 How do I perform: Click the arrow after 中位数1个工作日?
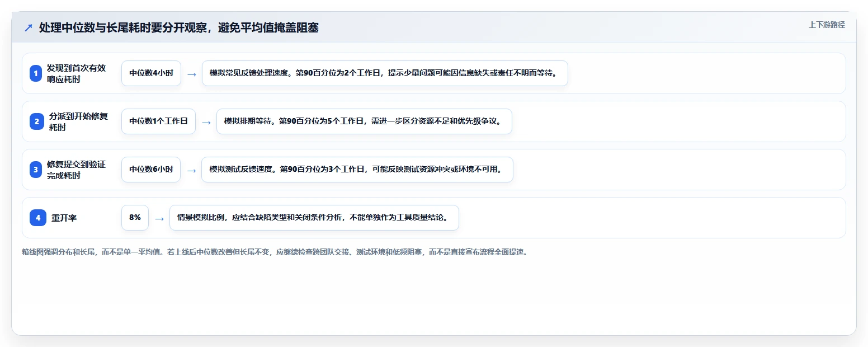click(206, 122)
